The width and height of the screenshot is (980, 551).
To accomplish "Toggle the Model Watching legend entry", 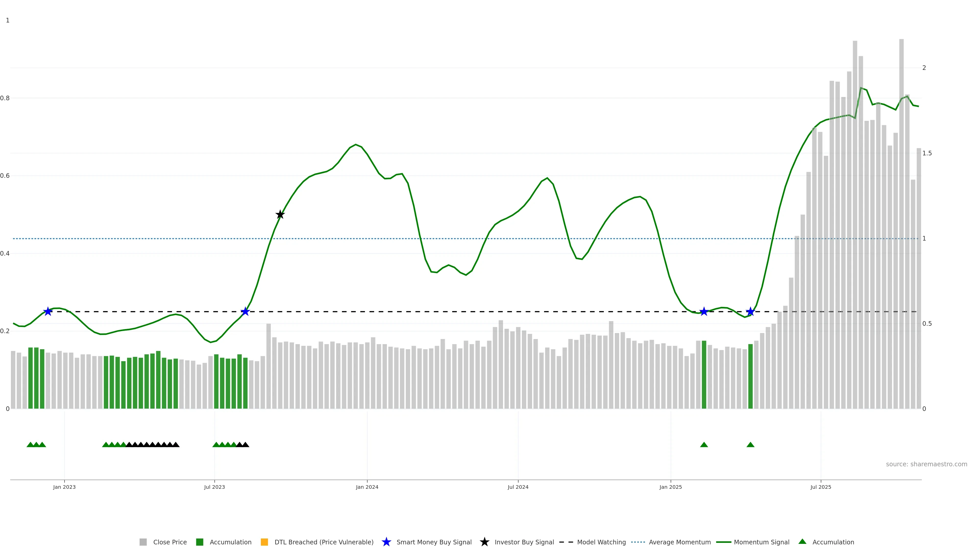I will (601, 542).
